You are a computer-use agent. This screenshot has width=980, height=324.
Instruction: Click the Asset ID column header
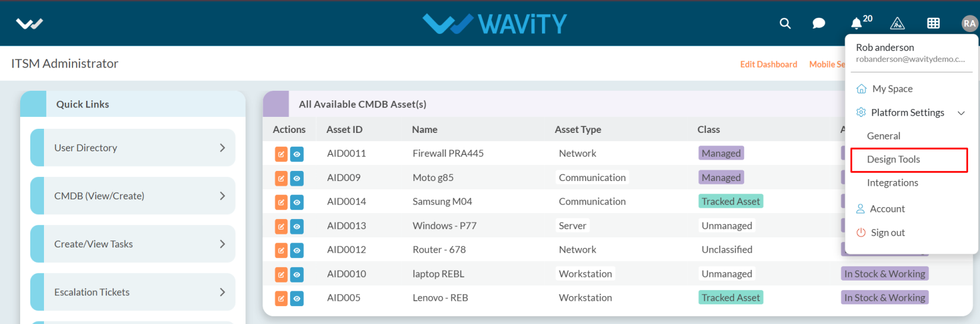344,129
